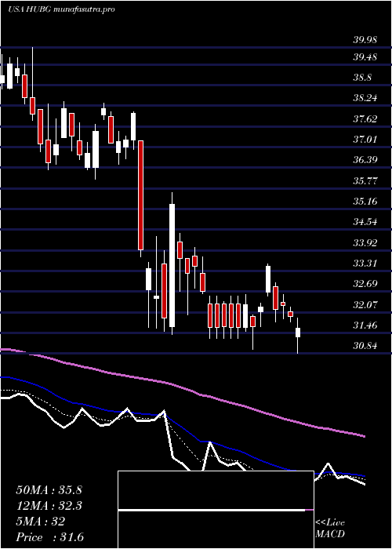Click the 32.69 price axis label
The image size is (392, 549).
pyautogui.click(x=365, y=284)
